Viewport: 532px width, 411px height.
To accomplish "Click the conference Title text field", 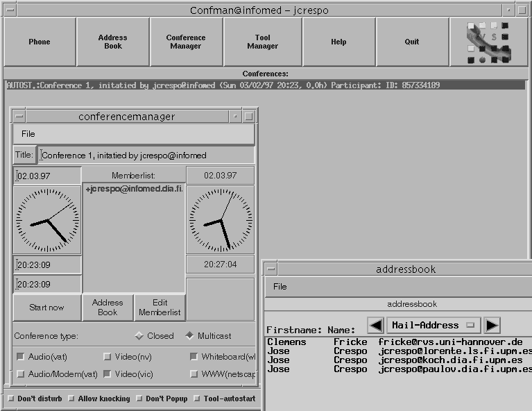I will (146, 156).
